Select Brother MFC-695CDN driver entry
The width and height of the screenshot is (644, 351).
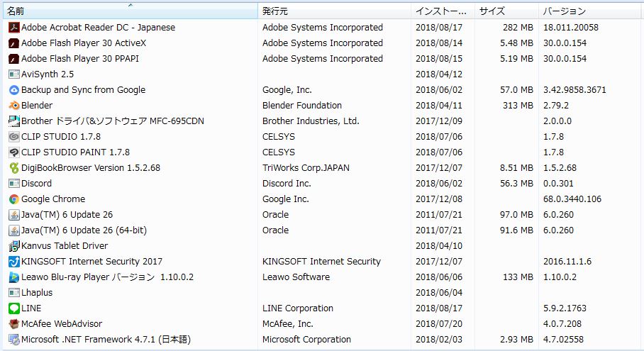coord(112,121)
